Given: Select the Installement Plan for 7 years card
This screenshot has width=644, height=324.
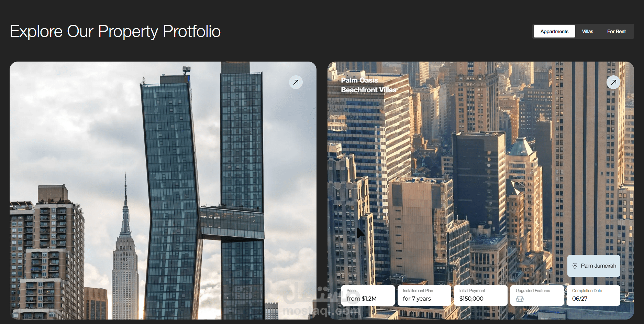Looking at the screenshot, I should [x=424, y=295].
